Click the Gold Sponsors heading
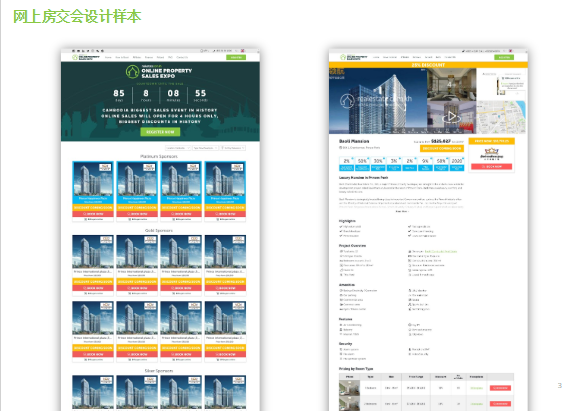Screen dimensions: 587x411 pyautogui.click(x=159, y=231)
